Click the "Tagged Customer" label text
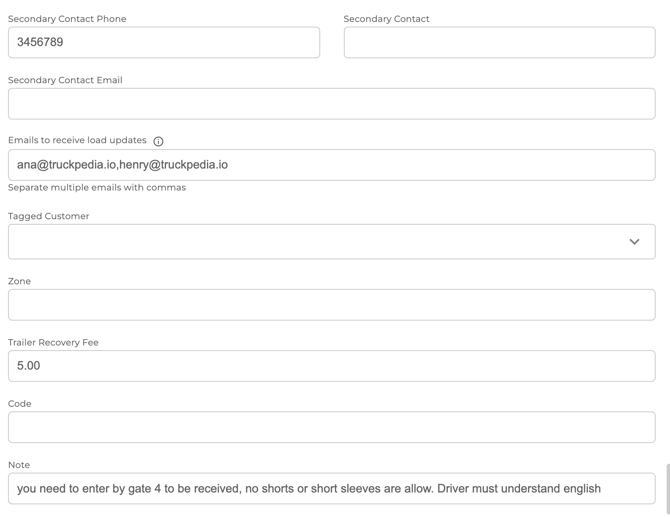670x517 pixels. [x=48, y=216]
